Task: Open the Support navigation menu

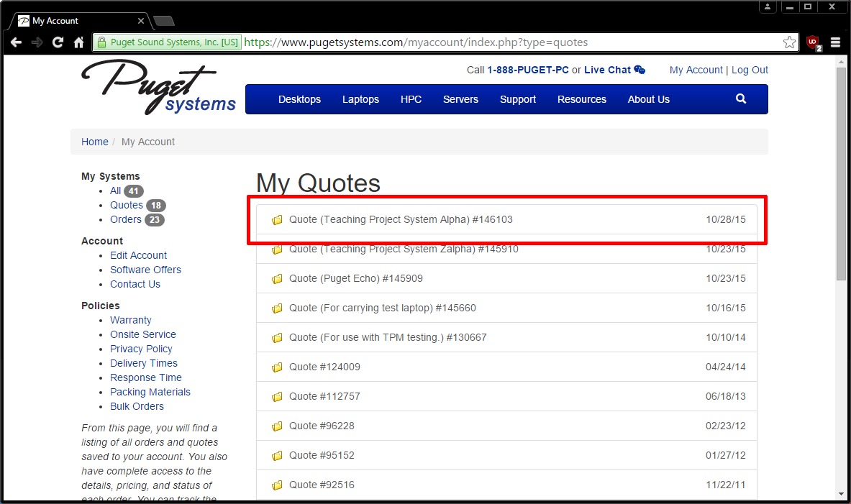Action: click(518, 99)
